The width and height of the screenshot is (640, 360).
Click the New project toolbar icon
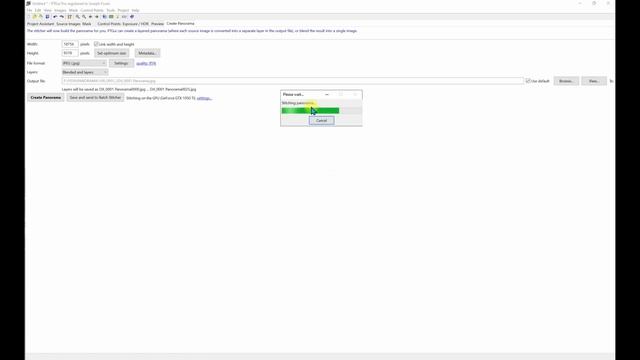click(x=29, y=17)
